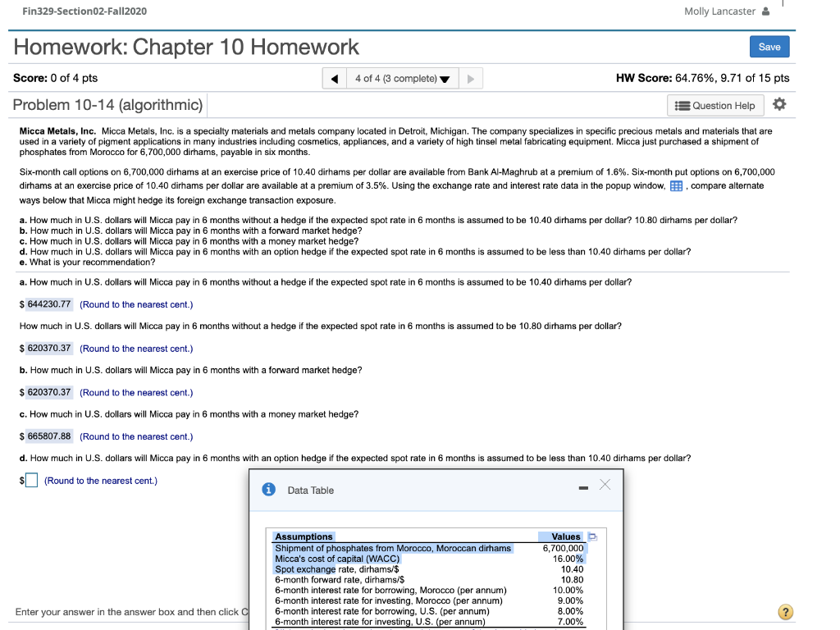Click the copy-table icon next to Values column

pos(591,536)
